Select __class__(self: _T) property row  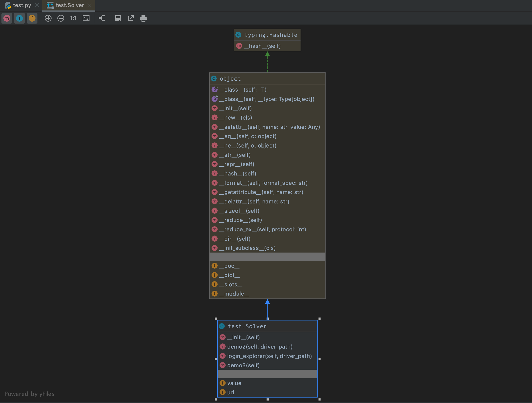tap(267, 90)
